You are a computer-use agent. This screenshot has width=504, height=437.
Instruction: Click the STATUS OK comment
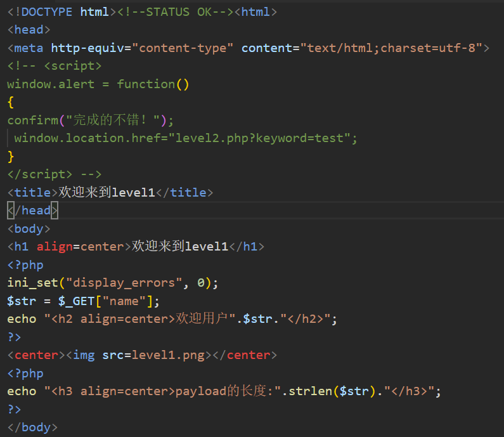click(x=175, y=12)
